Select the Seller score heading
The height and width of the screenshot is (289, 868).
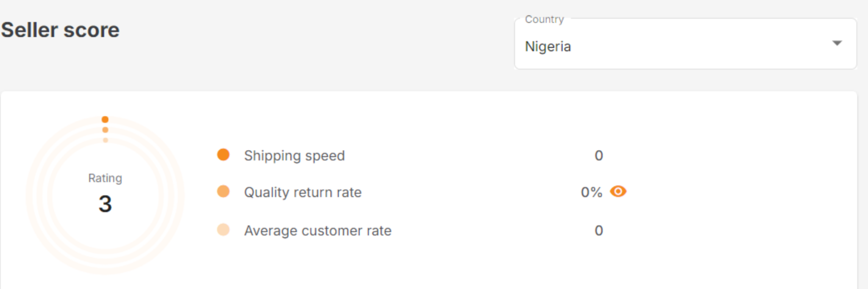pos(60,30)
